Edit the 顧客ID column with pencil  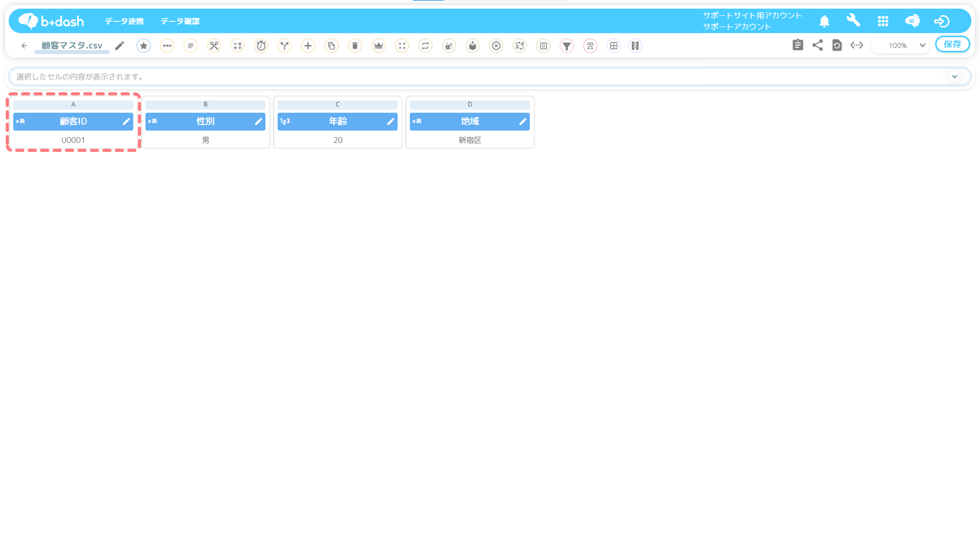126,121
